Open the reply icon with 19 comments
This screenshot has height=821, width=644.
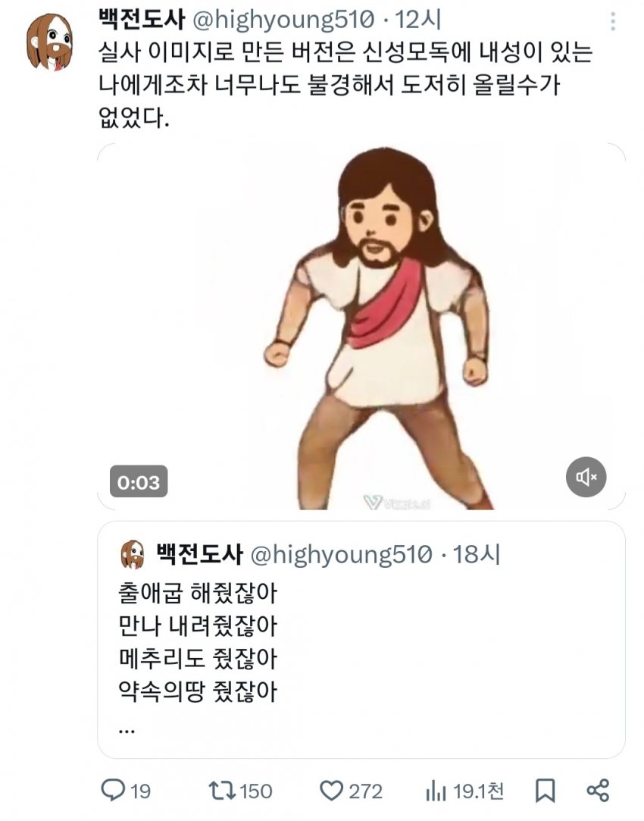tap(113, 790)
